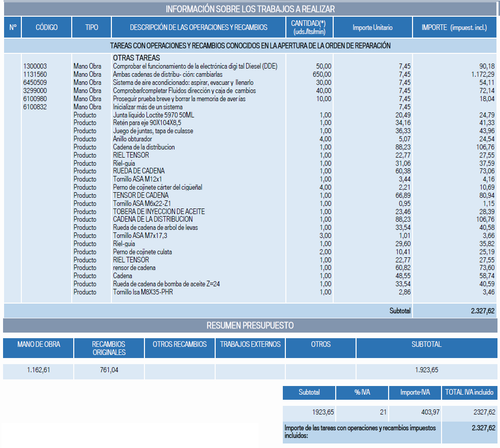This screenshot has width=500, height=448.
Task: Click 'Tornillo ASA M7x17,3' row
Action: coord(140,236)
